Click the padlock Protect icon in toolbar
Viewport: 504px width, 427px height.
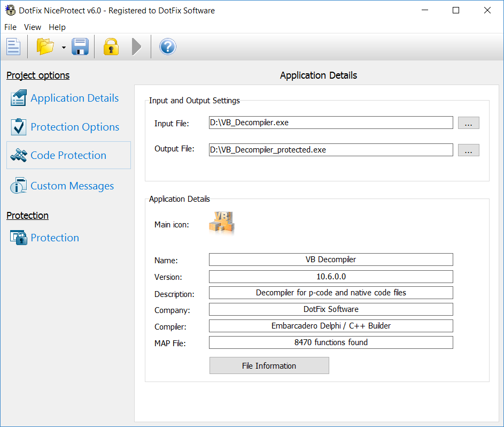click(x=111, y=47)
